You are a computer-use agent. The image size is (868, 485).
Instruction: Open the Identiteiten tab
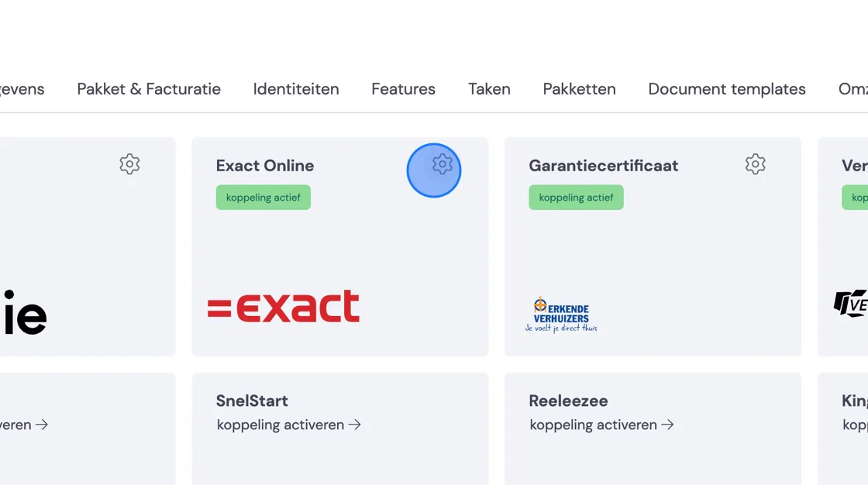[x=296, y=89]
